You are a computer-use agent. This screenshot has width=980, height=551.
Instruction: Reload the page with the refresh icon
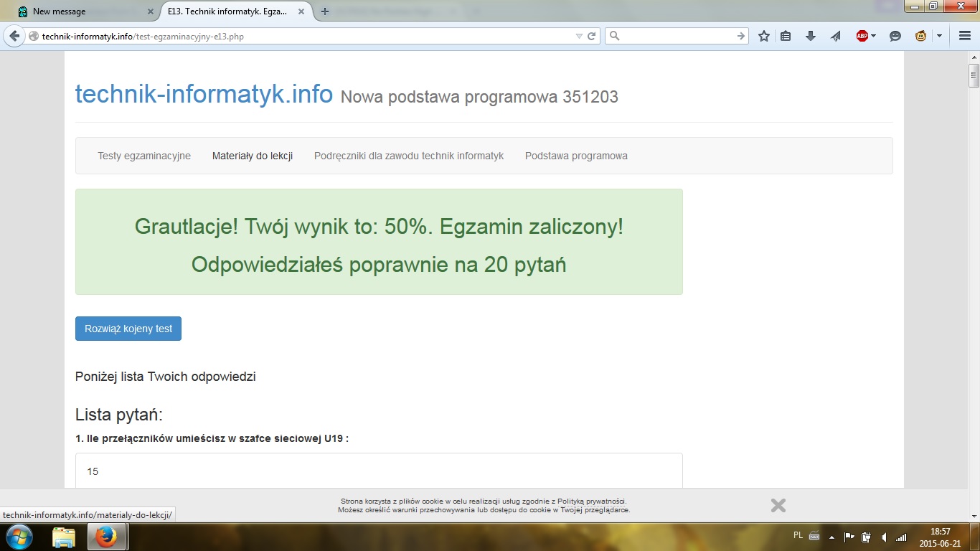point(592,36)
